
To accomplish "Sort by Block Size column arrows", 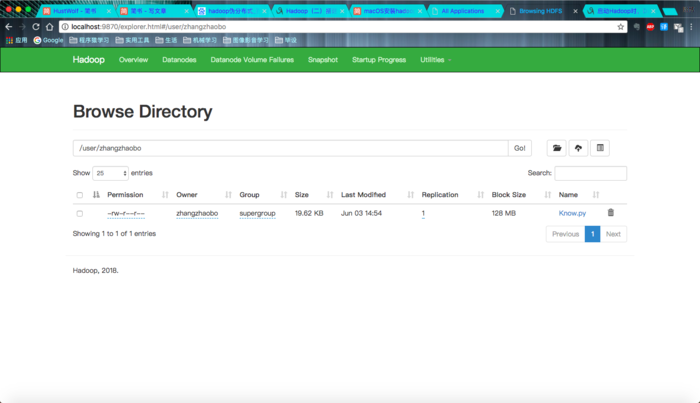I will pos(548,195).
